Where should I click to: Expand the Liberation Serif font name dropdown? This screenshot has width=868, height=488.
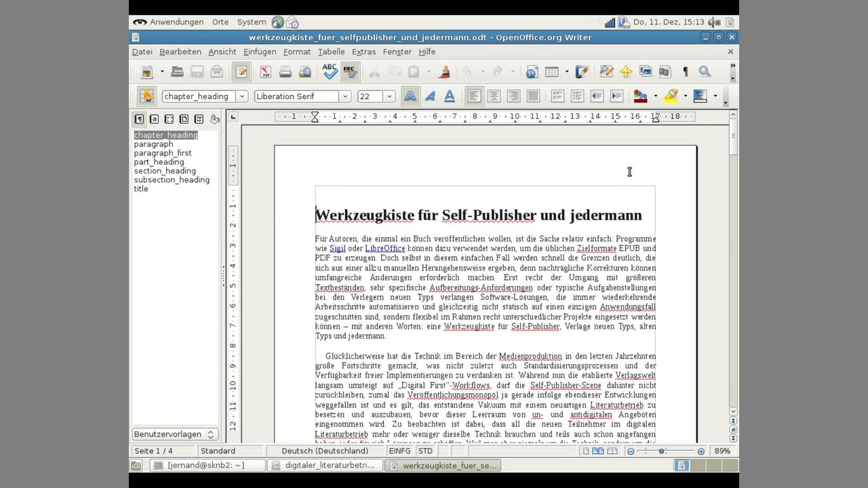pos(344,96)
